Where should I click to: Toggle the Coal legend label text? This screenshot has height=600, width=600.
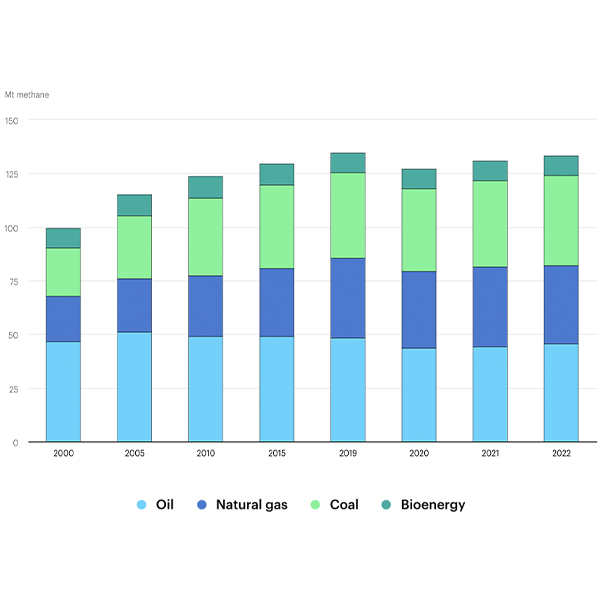click(343, 505)
